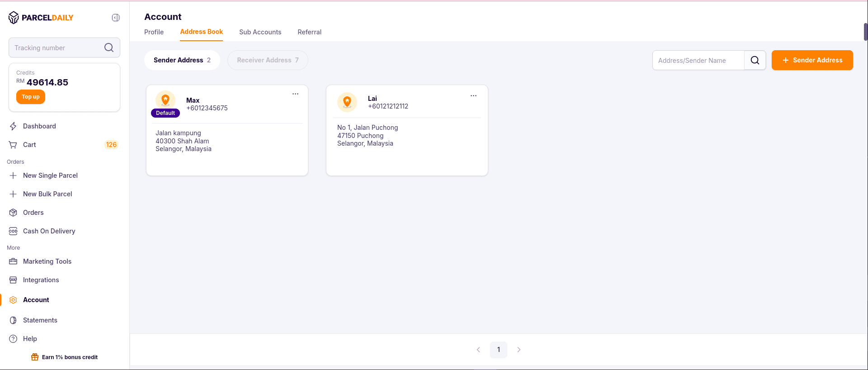Click phone number +60121212112

point(388,106)
